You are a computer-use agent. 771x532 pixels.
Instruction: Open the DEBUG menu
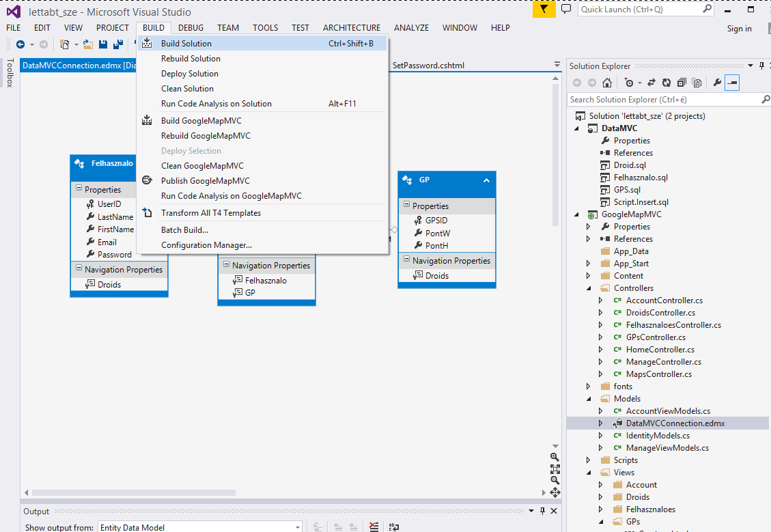[191, 27]
